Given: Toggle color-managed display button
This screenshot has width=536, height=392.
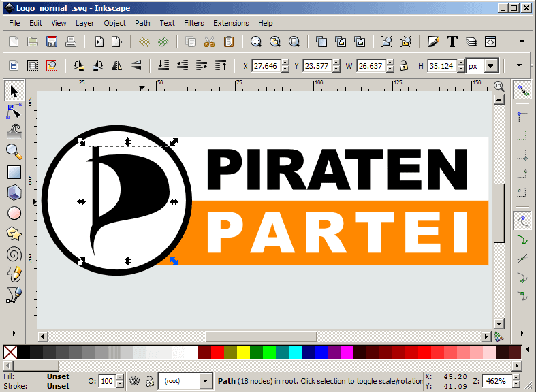Looking at the screenshot, I should click(x=499, y=337).
